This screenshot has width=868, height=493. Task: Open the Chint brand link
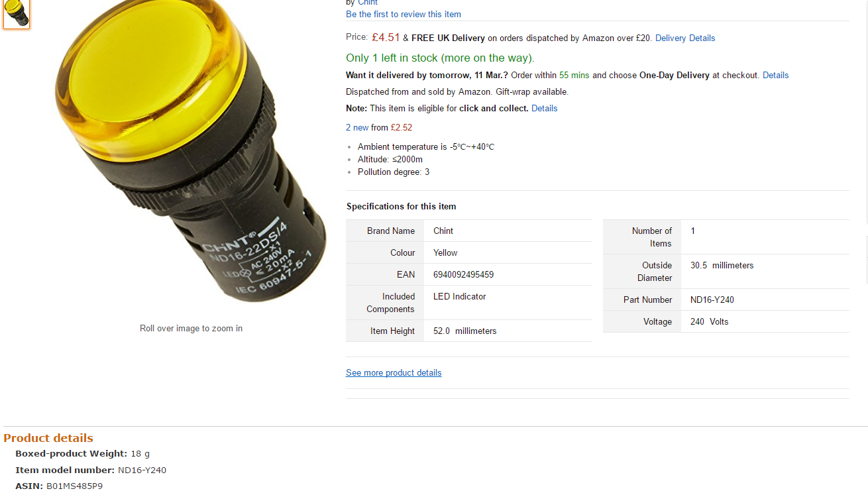click(368, 3)
